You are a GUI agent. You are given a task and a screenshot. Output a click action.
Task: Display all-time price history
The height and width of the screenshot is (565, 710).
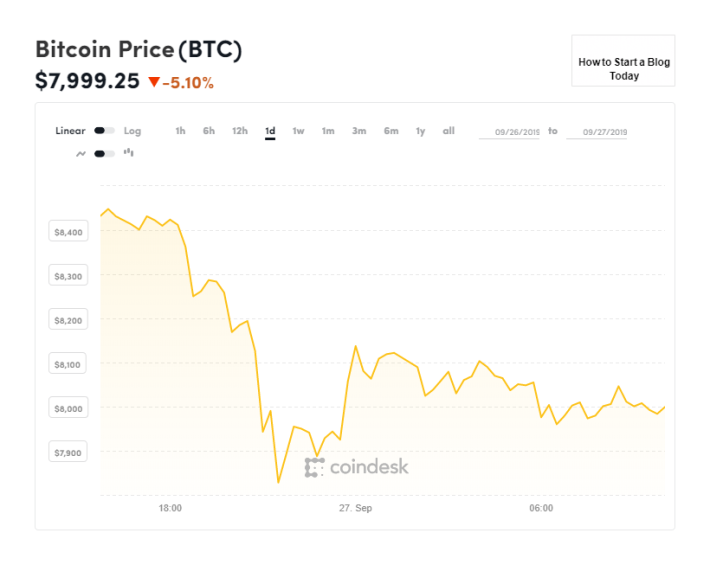[x=448, y=131]
